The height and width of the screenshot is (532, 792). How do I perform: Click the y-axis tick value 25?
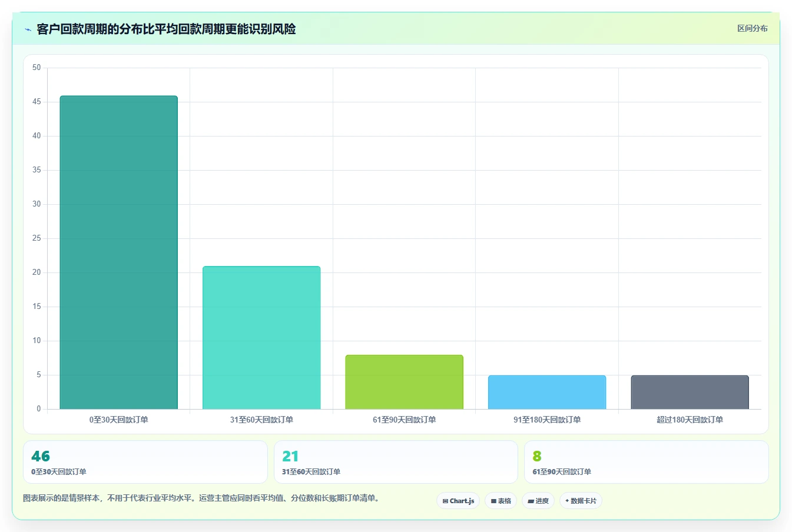37,238
